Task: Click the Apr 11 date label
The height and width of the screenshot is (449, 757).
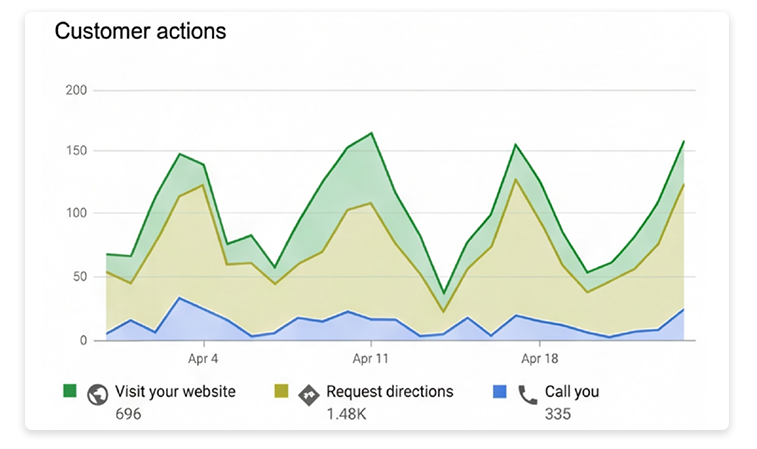Action: coord(371,358)
